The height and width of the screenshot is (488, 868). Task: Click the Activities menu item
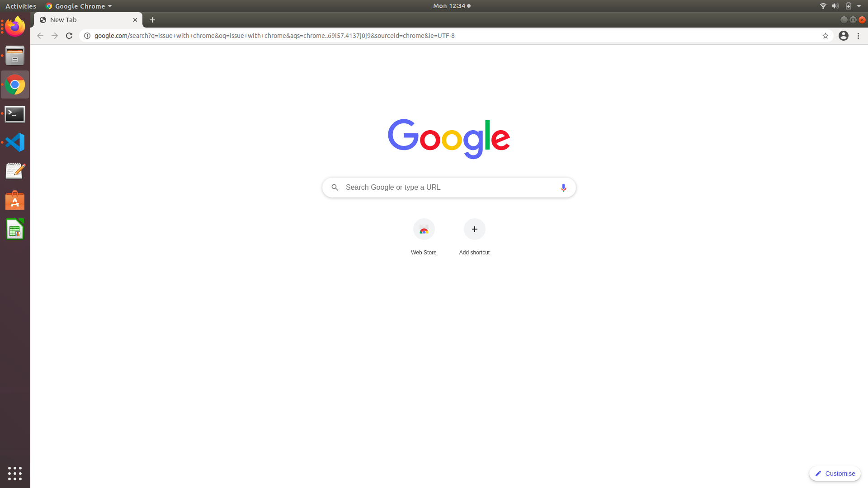20,5
